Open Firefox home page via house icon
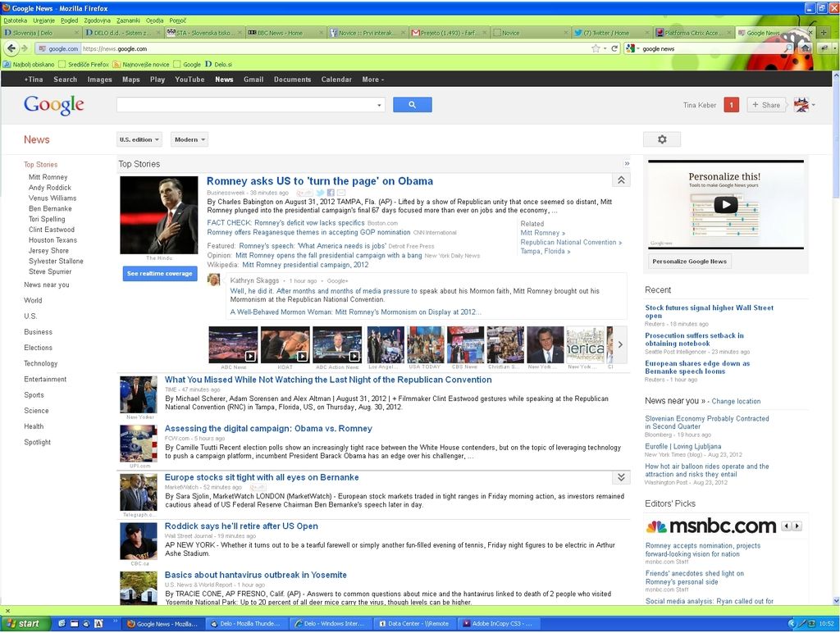This screenshot has width=840, height=633. pyautogui.click(x=806, y=48)
